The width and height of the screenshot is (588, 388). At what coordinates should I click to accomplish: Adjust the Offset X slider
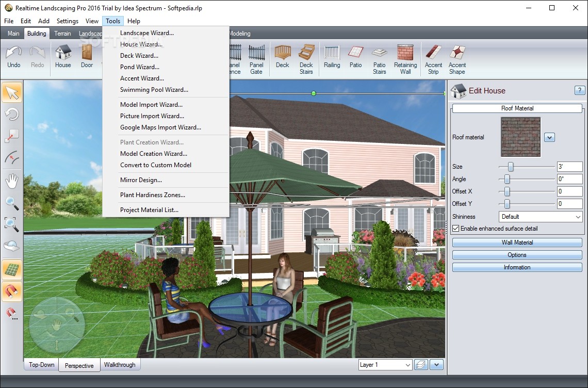pos(507,191)
